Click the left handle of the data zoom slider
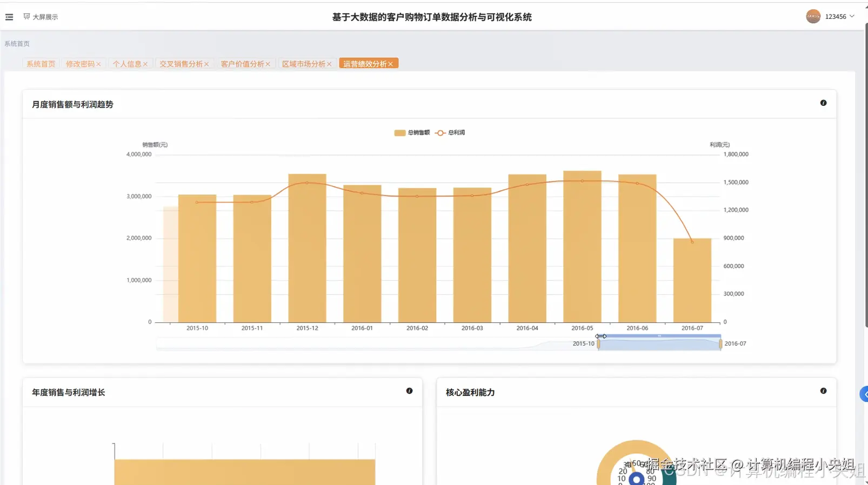Viewport: 868px width, 485px height. coord(598,344)
